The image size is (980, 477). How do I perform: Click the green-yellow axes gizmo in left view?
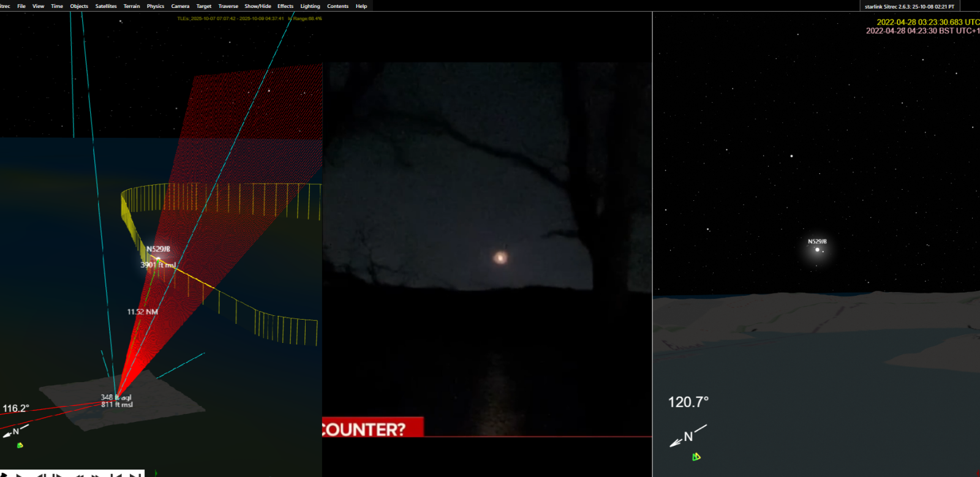[x=20, y=445]
